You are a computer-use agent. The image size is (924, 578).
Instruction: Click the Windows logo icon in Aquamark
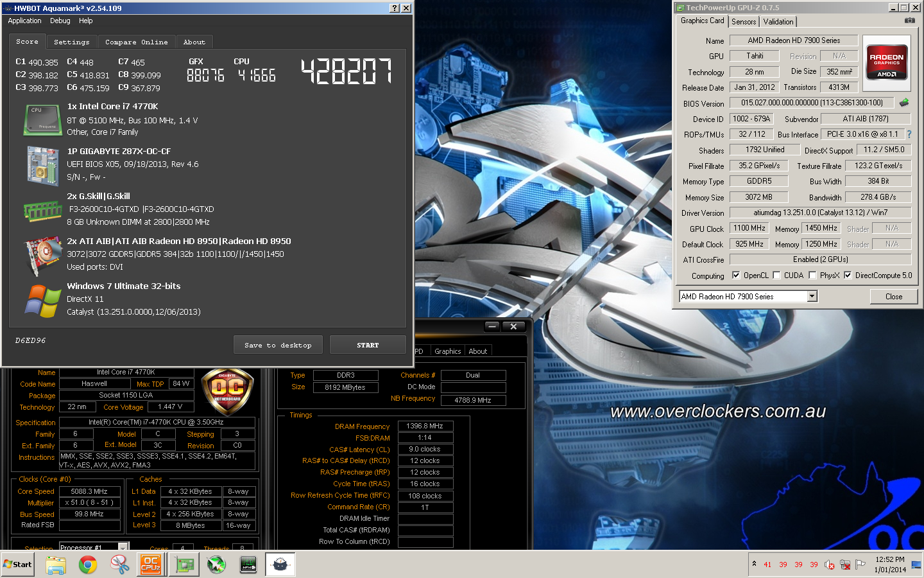tap(42, 301)
